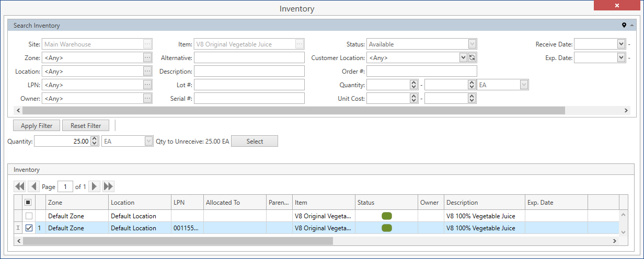Sort by the Exp. Date column header

click(x=556, y=203)
